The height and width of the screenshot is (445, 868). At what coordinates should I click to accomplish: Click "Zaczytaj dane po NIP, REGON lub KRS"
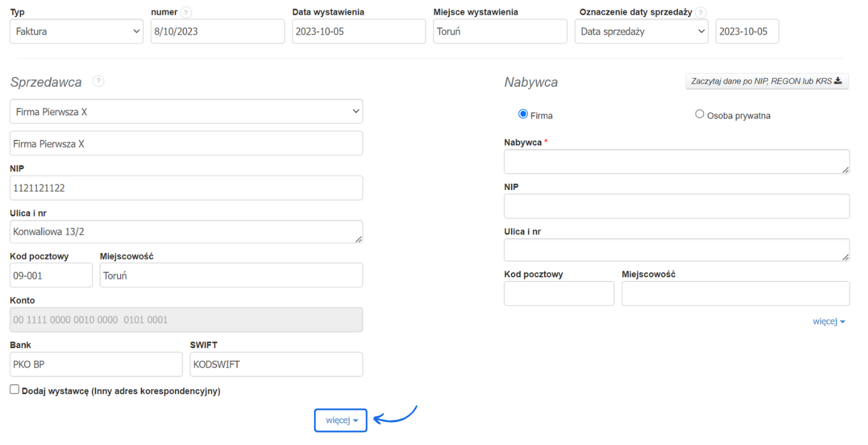767,80
